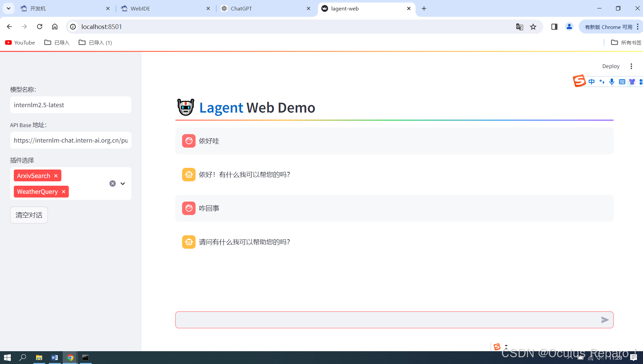Open the Streamlit app options menu
The width and height of the screenshot is (643, 364).
[631, 66]
